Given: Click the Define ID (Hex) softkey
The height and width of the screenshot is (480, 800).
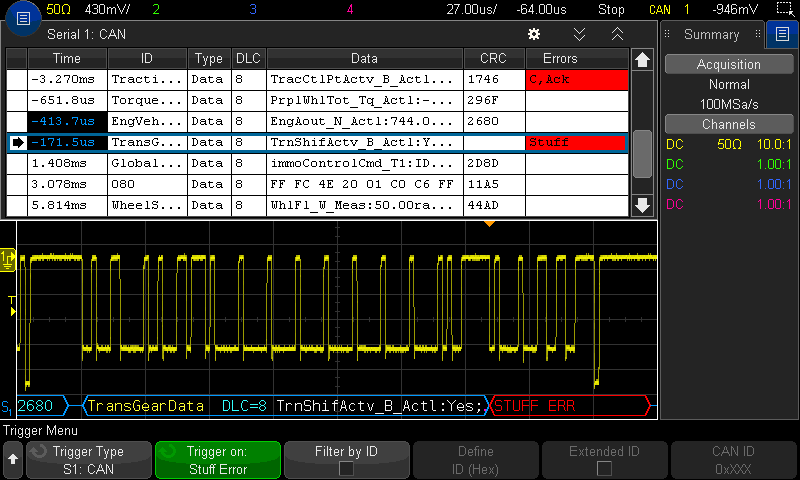Looking at the screenshot, I should tap(476, 460).
